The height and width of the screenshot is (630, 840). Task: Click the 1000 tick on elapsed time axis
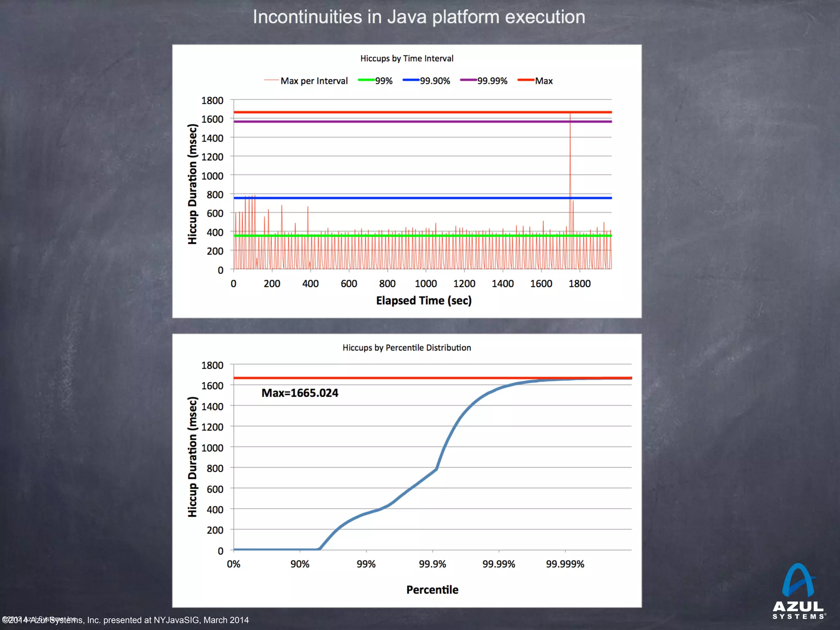pos(426,284)
